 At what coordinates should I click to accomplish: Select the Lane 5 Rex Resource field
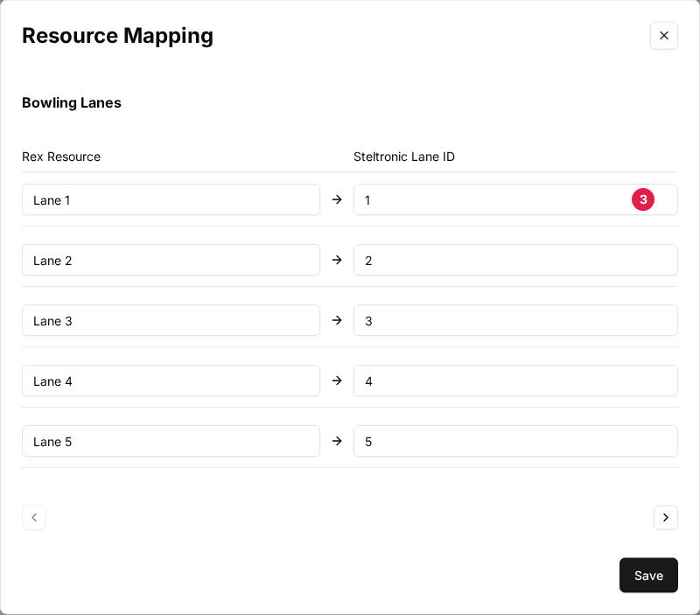(x=171, y=441)
